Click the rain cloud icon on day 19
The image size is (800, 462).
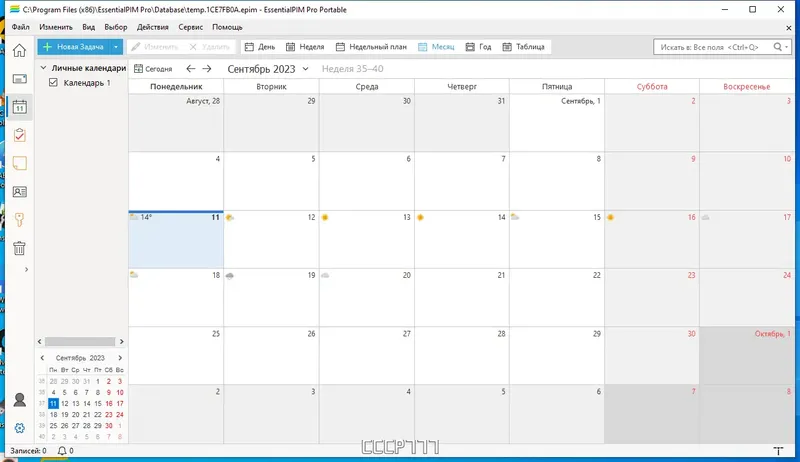[x=230, y=276]
